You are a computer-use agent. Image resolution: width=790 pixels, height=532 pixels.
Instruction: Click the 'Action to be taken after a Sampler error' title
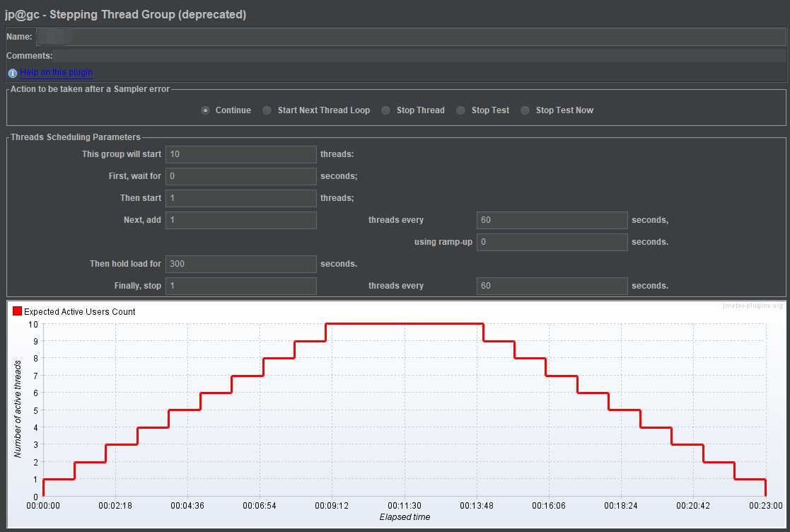[91, 89]
